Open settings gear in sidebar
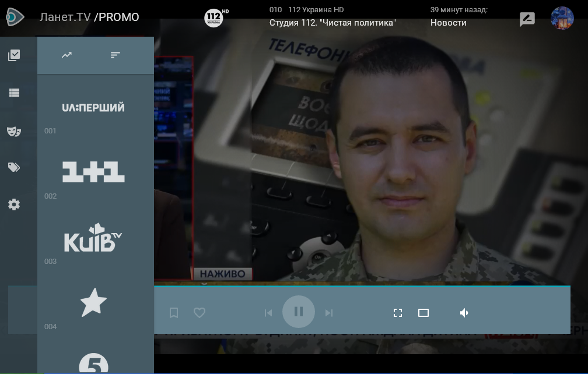The width and height of the screenshot is (588, 374). (14, 205)
